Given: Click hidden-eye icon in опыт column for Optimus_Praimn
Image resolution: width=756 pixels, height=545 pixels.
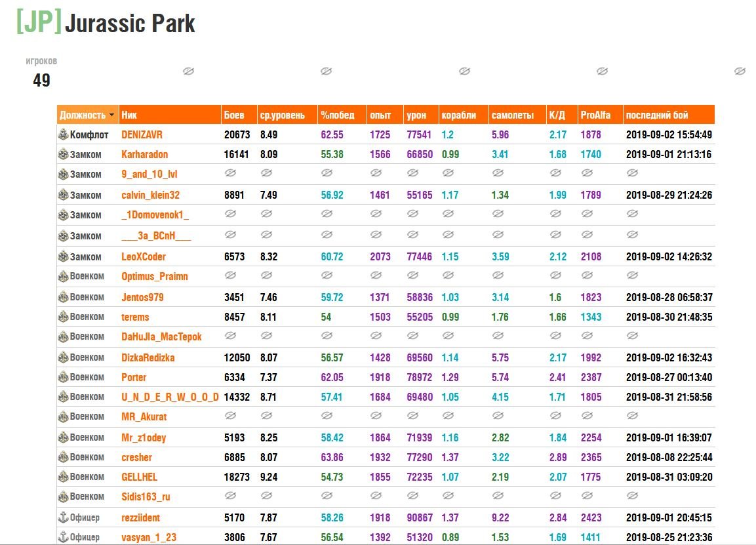Looking at the screenshot, I should [x=376, y=275].
